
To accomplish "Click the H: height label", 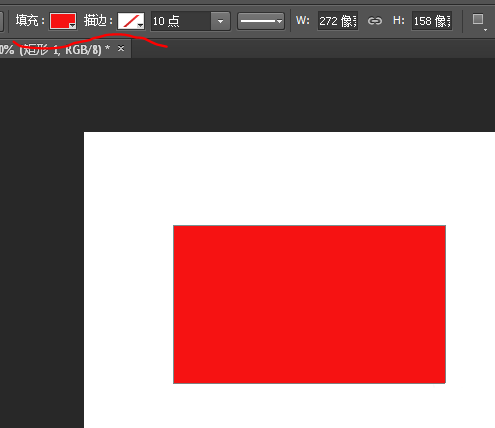I will pyautogui.click(x=398, y=21).
